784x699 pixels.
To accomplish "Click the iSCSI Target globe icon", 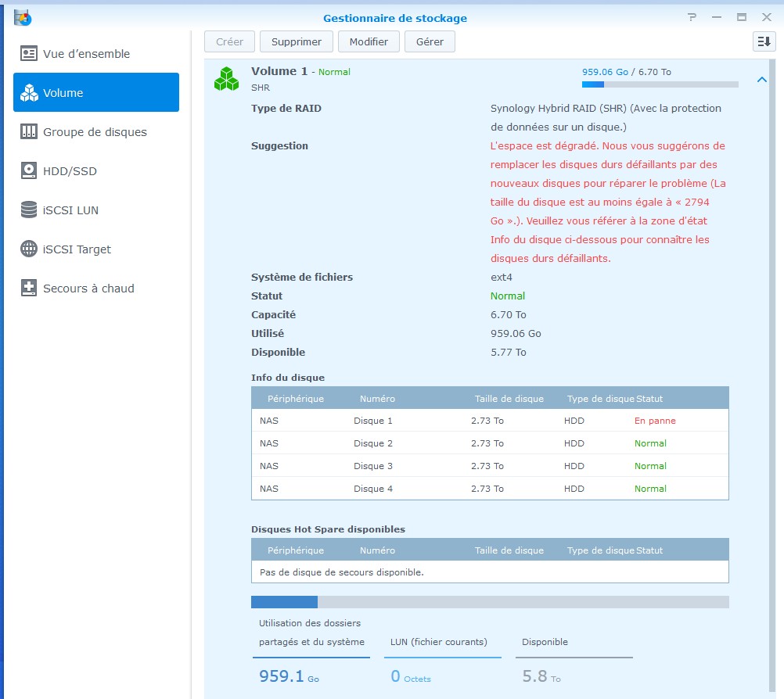I will pos(29,249).
